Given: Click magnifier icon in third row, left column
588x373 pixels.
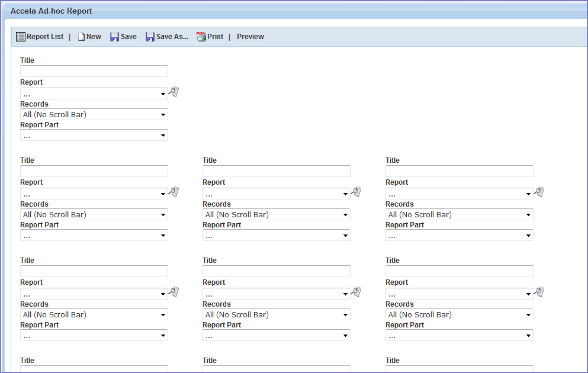Looking at the screenshot, I should pos(173,292).
